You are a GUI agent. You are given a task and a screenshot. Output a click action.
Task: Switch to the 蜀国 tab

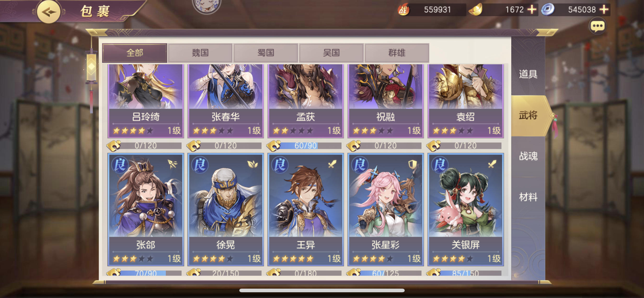[x=265, y=53]
